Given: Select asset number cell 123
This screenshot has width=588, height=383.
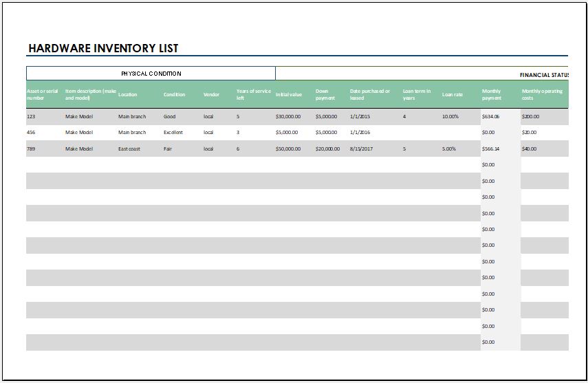Looking at the screenshot, I should point(31,117).
